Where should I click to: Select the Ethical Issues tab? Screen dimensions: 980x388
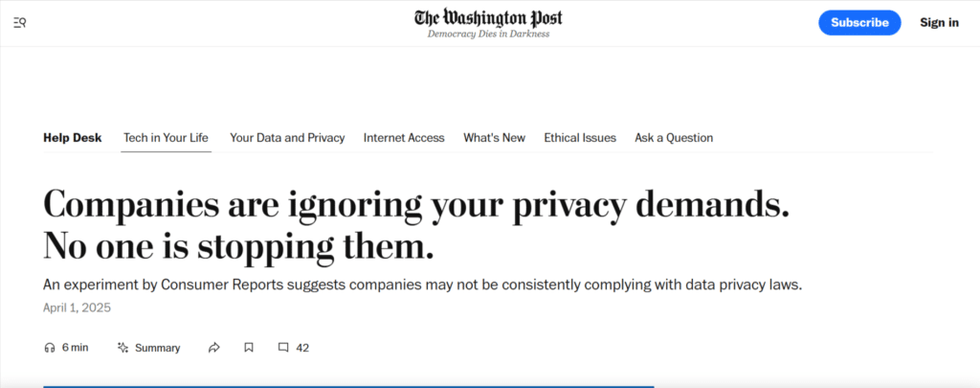click(580, 138)
